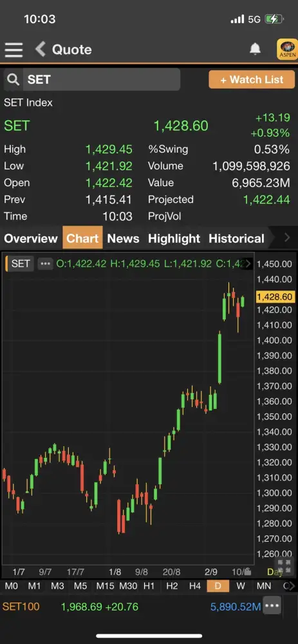Tap the Low value 1,421.92
The image size is (298, 644).
point(109,166)
